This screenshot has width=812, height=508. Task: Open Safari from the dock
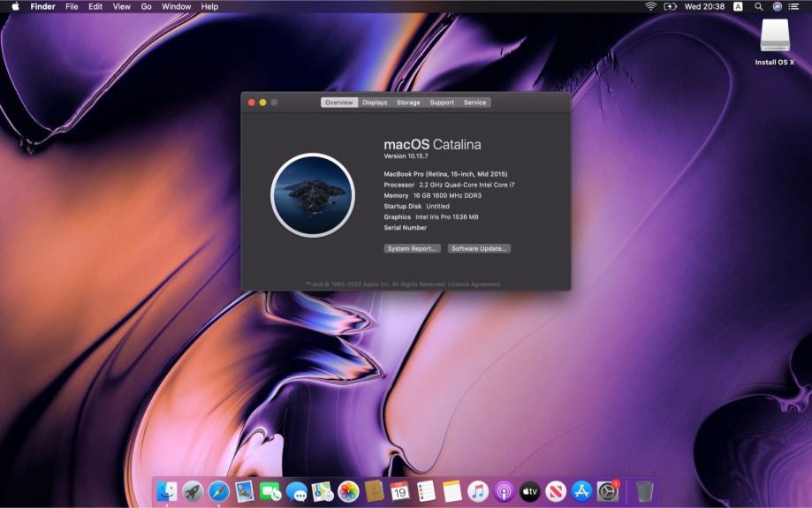pyautogui.click(x=218, y=491)
